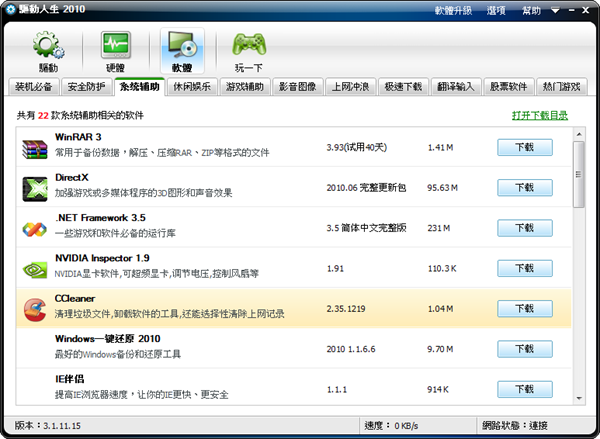600x439 pixels.
Task: Click the app logo in title bar
Action: [10, 9]
